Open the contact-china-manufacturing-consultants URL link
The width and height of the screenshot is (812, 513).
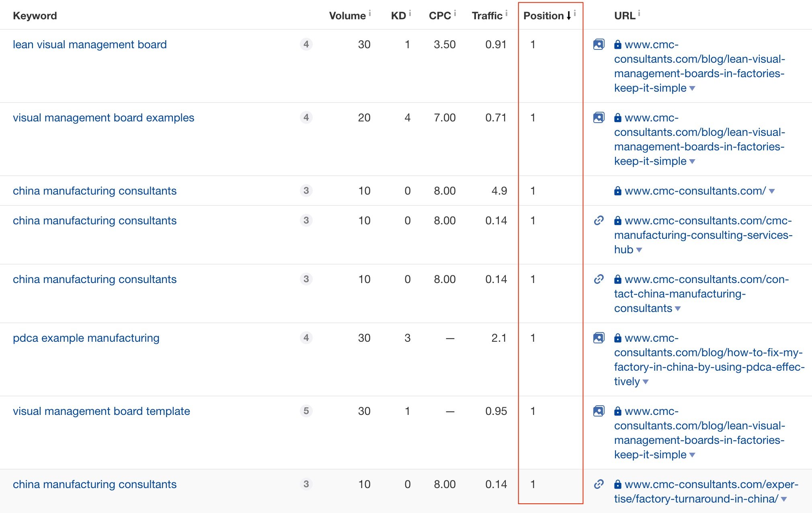tap(701, 293)
